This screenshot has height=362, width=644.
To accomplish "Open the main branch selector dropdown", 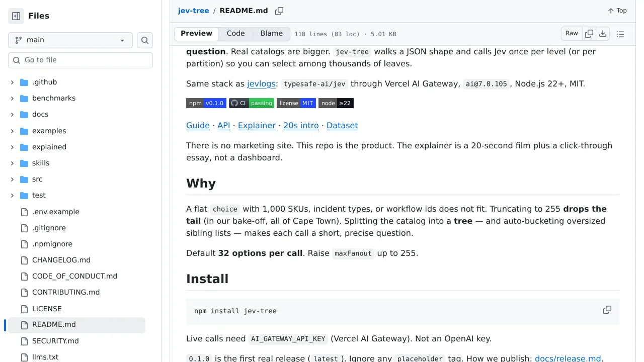I will (x=70, y=40).
